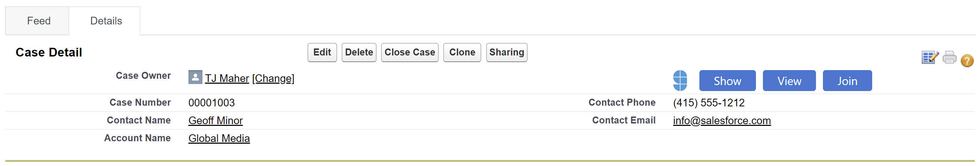Click the edit layout table icon
The height and width of the screenshot is (166, 980).
[930, 58]
